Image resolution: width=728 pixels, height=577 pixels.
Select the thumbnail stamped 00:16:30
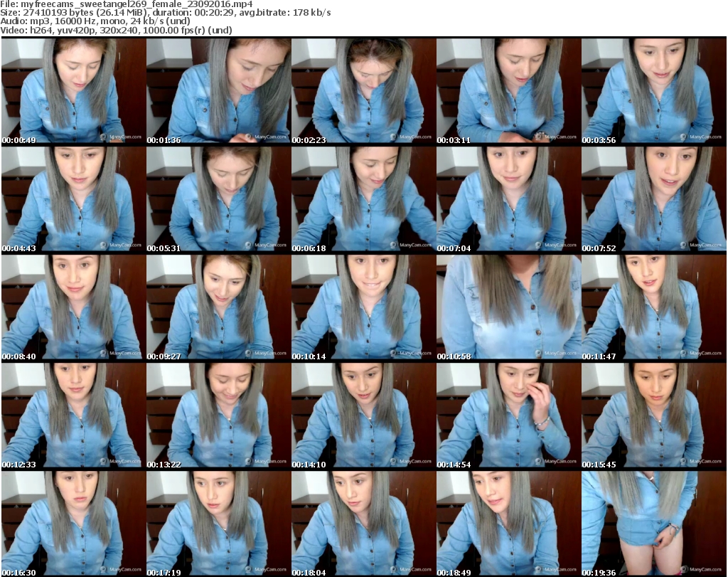(74, 524)
